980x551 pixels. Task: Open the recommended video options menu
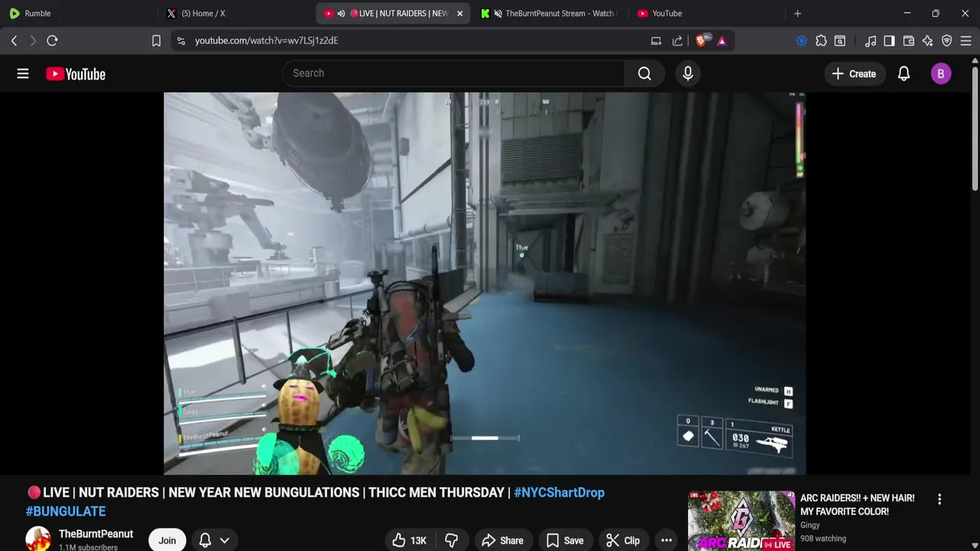[x=939, y=499]
